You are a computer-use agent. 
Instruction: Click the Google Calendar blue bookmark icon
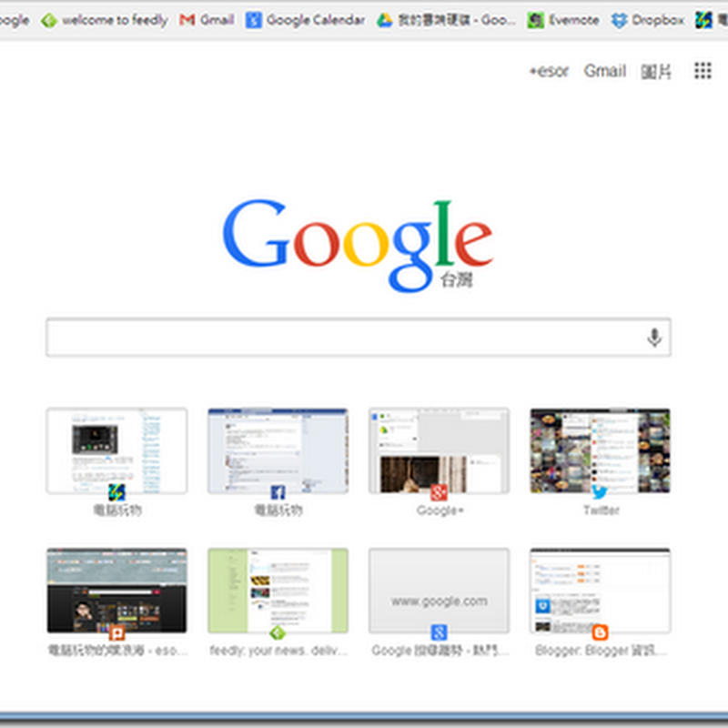[253, 20]
